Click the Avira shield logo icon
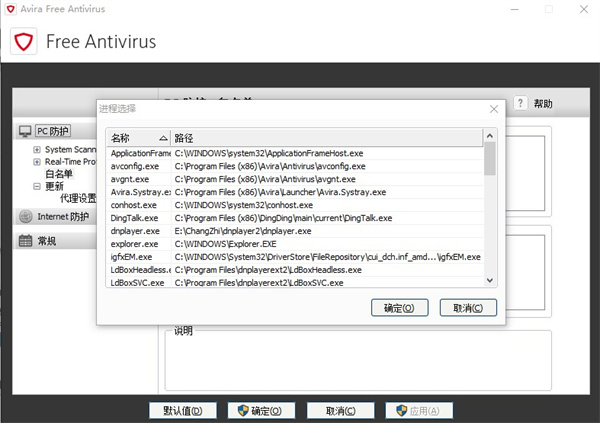This screenshot has height=423, width=600. point(25,42)
